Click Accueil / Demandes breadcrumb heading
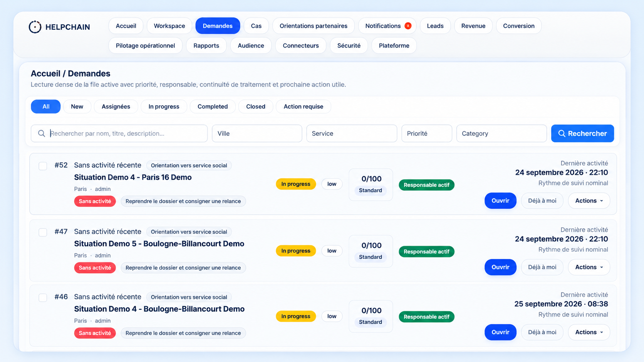Viewport: 644px width, 362px height. click(70, 73)
